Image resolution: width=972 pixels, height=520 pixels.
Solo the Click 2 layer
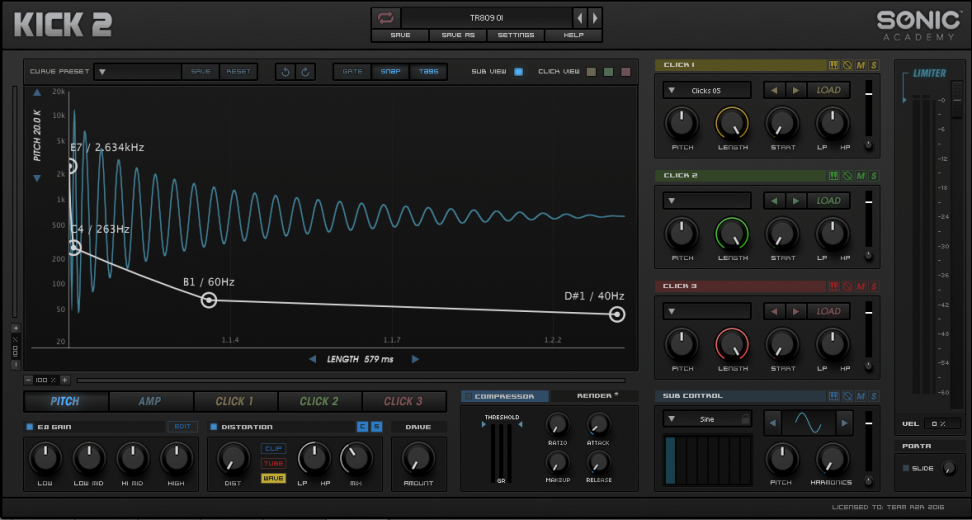[x=874, y=175]
